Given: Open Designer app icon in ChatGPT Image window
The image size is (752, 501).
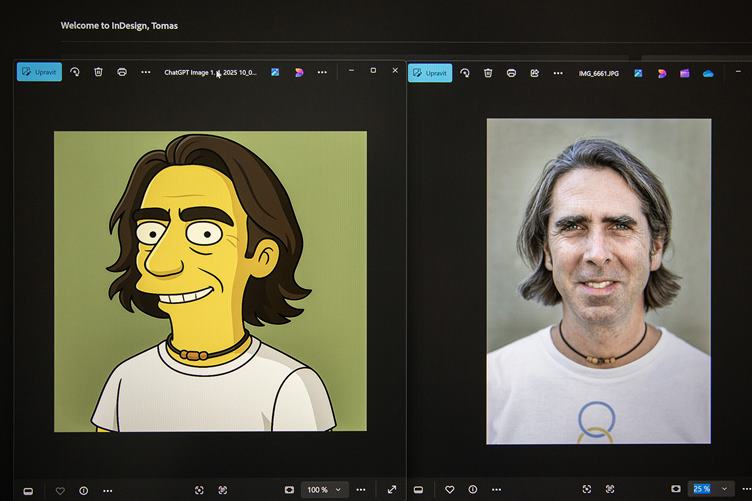Looking at the screenshot, I should (275, 72).
